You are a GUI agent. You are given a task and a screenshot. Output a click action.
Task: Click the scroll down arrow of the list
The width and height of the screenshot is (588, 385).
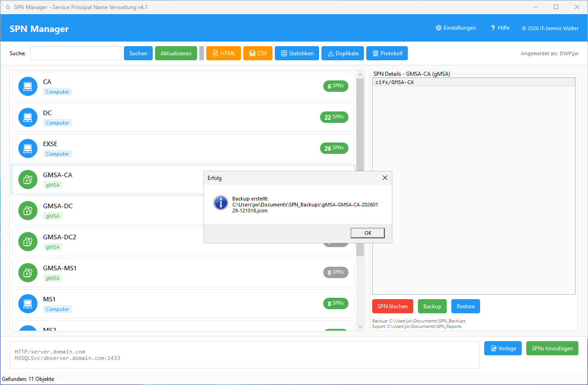tap(360, 327)
